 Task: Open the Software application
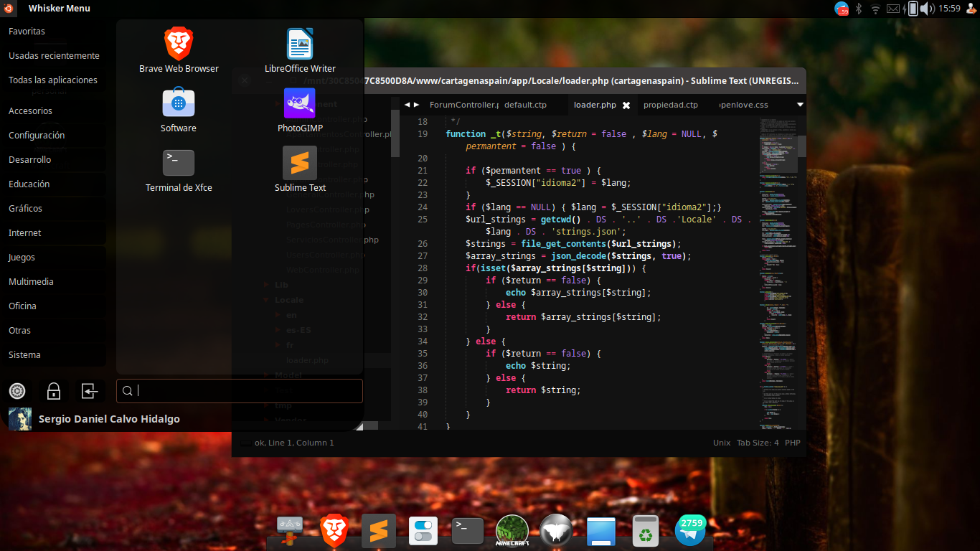click(178, 103)
